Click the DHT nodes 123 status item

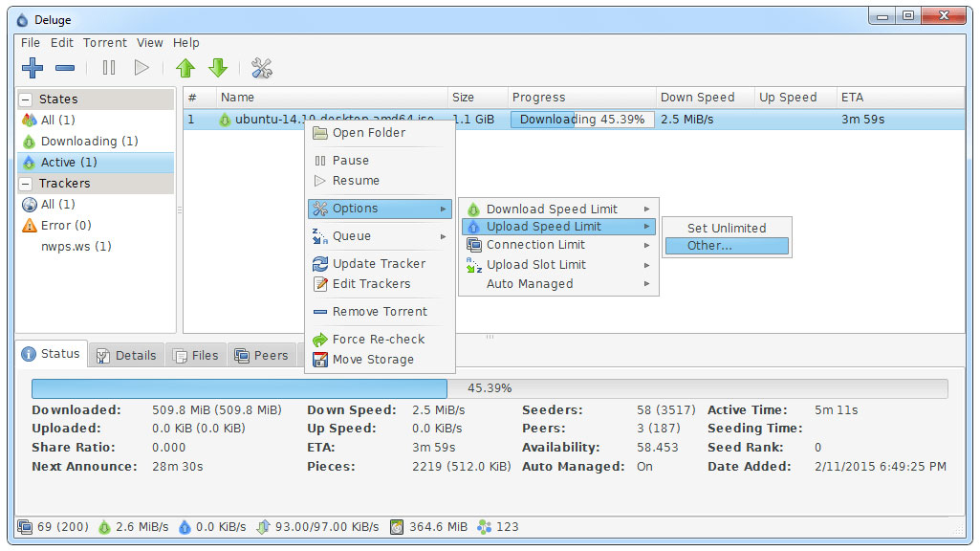pos(498,527)
